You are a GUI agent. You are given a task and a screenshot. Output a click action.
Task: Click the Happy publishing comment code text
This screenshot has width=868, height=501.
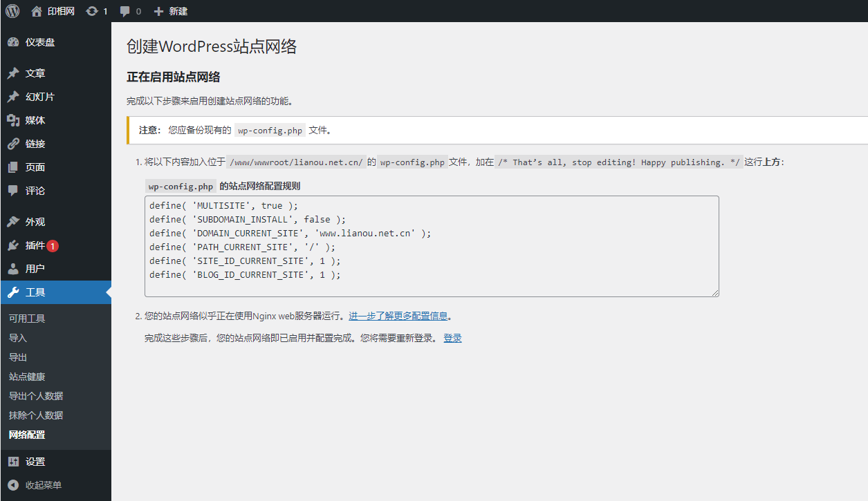[619, 162]
